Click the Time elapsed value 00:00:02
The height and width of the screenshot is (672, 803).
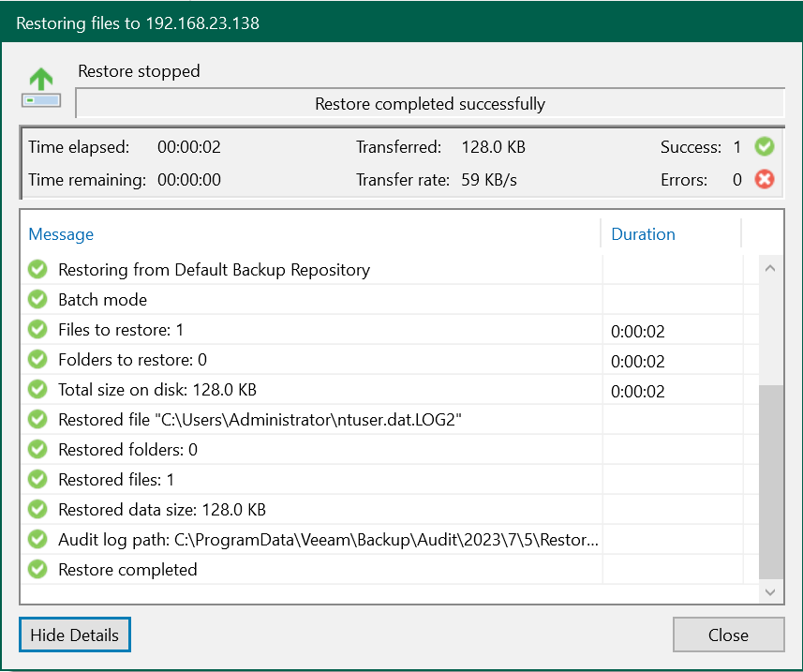tap(189, 147)
